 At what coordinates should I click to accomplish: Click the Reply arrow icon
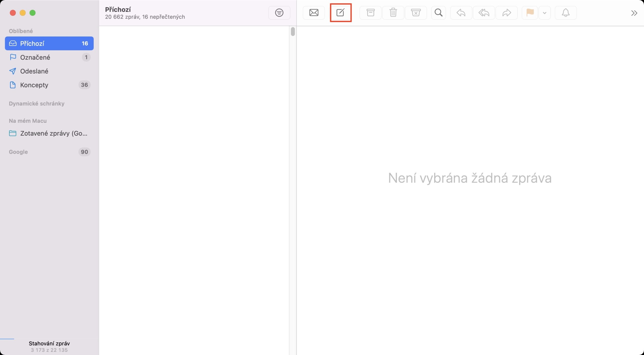pos(461,13)
